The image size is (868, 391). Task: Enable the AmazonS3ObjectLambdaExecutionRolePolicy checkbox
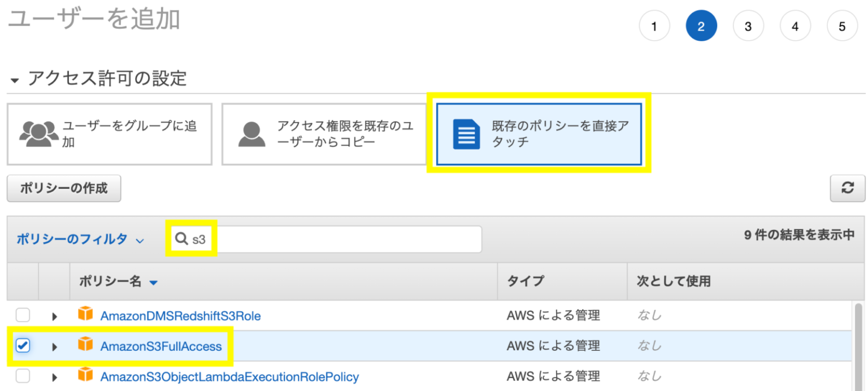[x=23, y=376]
